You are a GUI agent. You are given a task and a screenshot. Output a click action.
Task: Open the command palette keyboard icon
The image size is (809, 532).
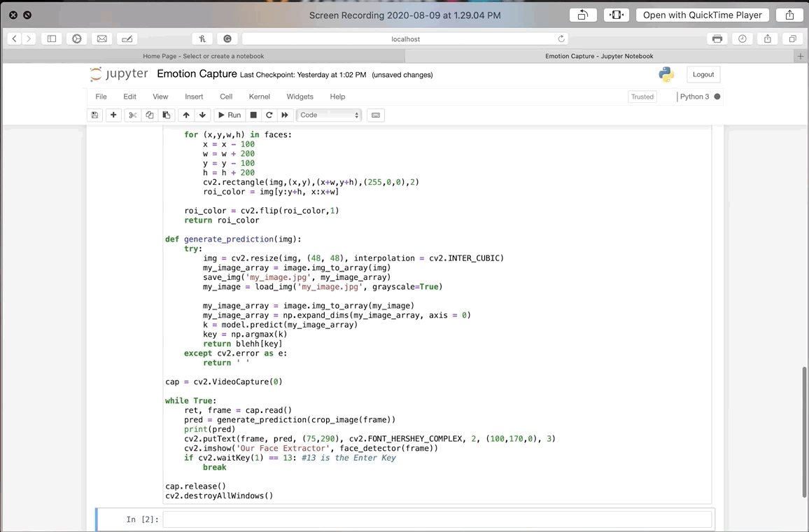[x=376, y=115]
